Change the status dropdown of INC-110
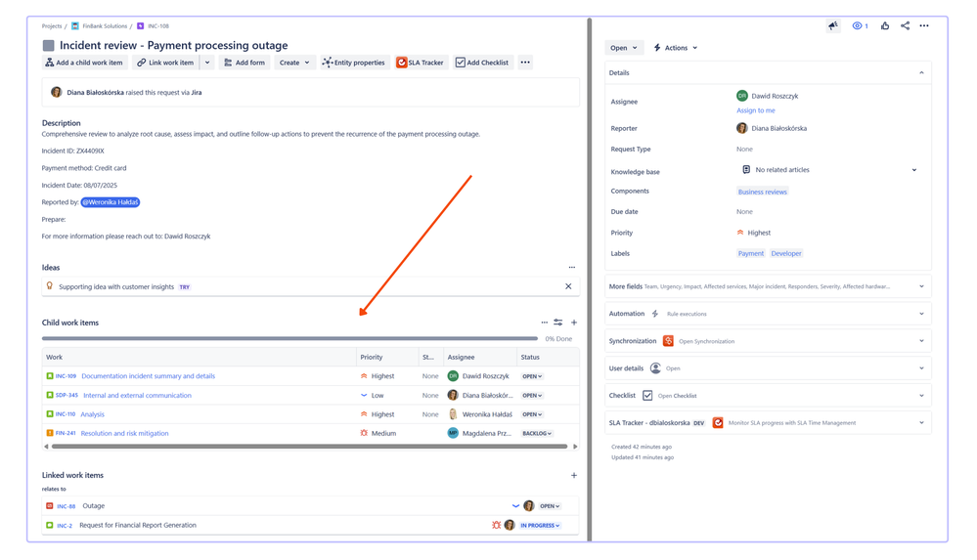 click(532, 414)
